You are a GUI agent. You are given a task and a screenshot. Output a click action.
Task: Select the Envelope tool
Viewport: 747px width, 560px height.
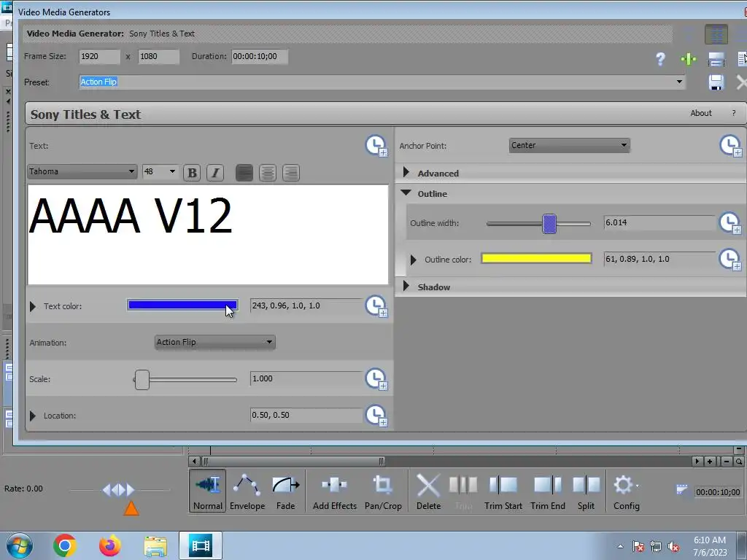tap(247, 491)
